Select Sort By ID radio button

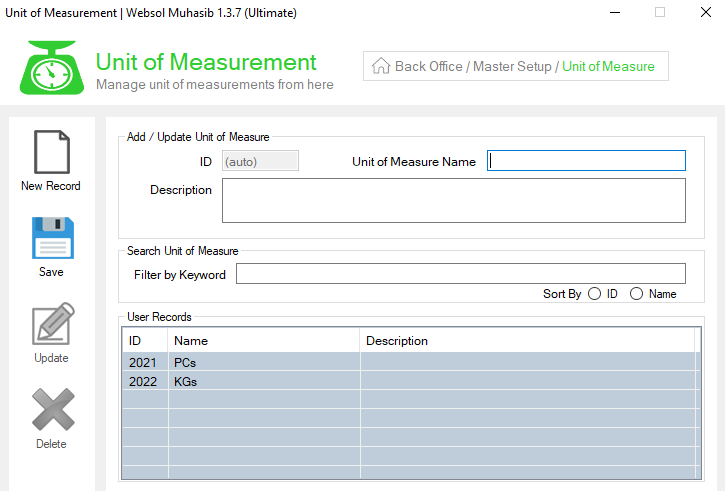point(595,294)
